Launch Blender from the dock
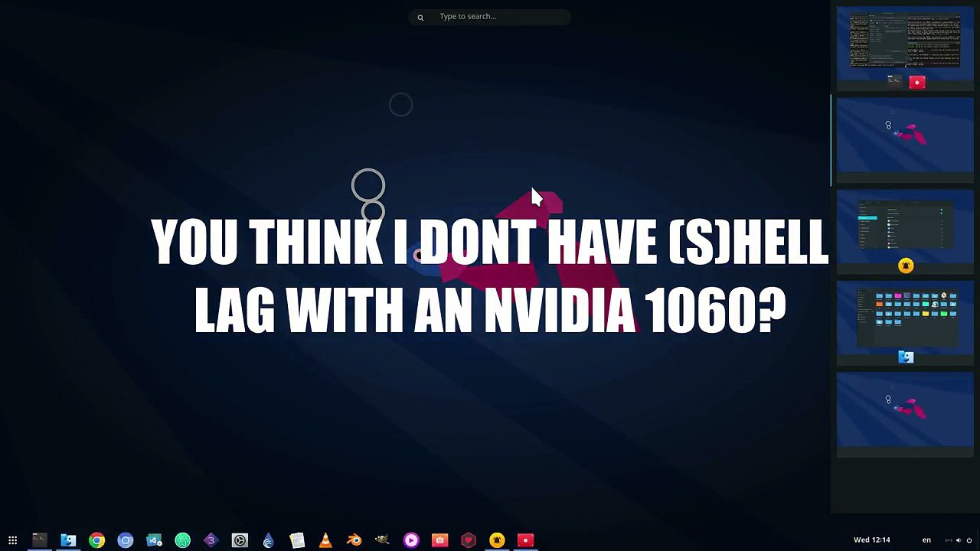The image size is (980, 551). click(x=354, y=540)
